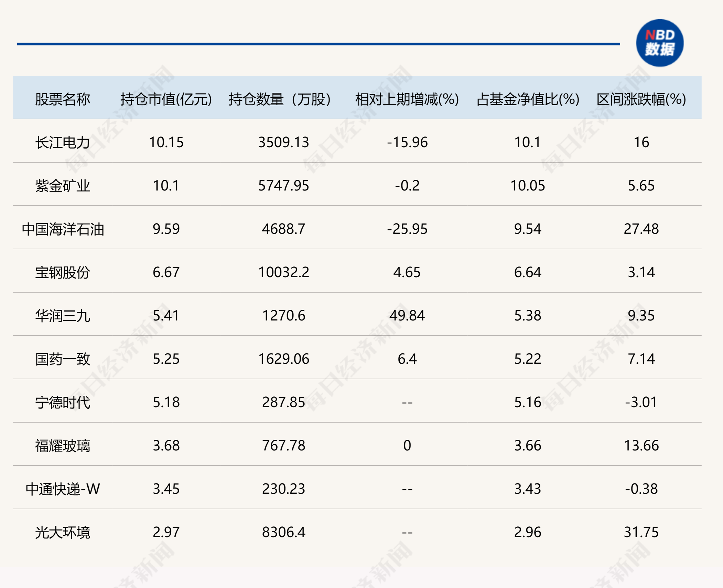Click the stock name 紫金矿业
This screenshot has width=723, height=588.
(63, 186)
